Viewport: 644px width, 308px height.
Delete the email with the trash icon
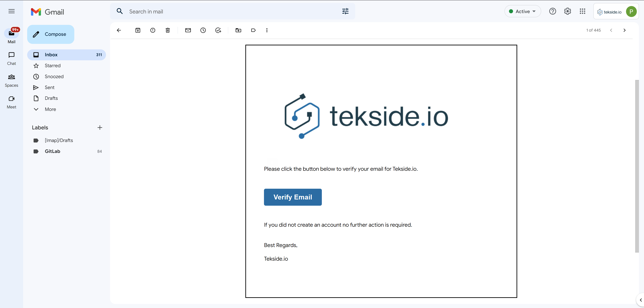click(168, 30)
